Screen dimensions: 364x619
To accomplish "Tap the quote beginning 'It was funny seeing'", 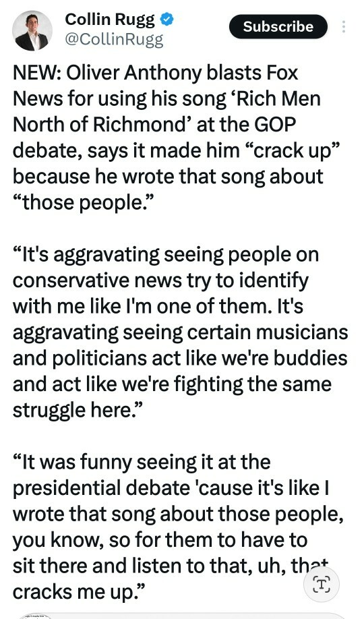I will tap(178, 527).
